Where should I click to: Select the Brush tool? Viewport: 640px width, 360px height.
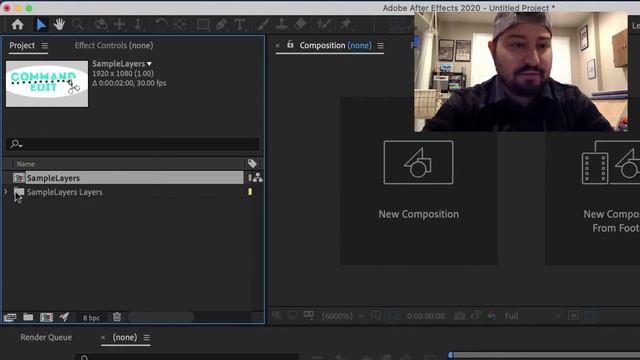(263, 25)
